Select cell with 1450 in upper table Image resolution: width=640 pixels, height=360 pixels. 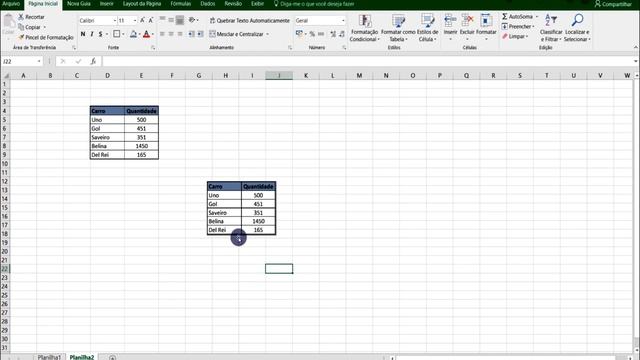click(141, 146)
